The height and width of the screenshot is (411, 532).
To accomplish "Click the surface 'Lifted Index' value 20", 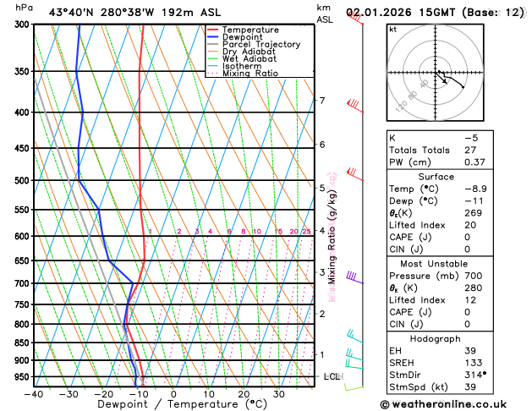I will pos(470,225).
